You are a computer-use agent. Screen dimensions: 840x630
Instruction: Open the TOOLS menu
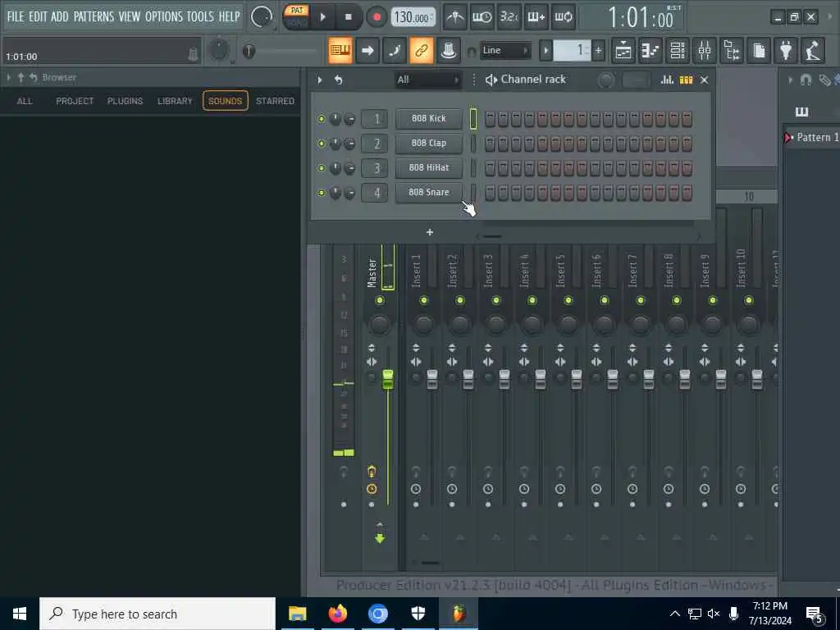point(200,16)
